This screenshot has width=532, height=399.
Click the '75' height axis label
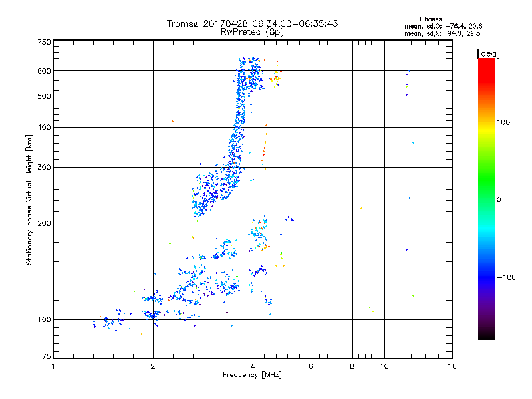point(47,356)
